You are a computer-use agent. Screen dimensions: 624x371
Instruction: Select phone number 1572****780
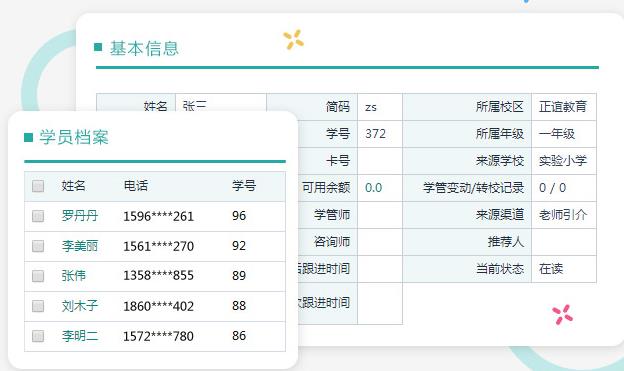(x=158, y=336)
